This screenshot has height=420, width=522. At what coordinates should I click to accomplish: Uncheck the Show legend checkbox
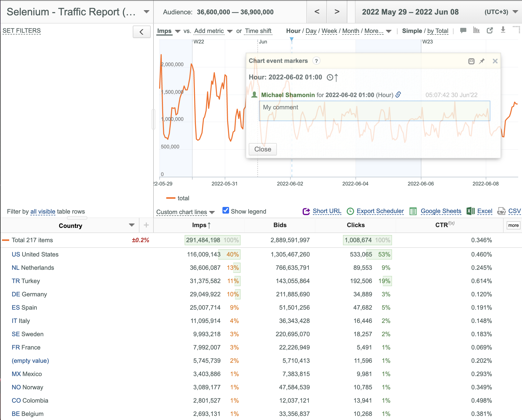pos(226,211)
